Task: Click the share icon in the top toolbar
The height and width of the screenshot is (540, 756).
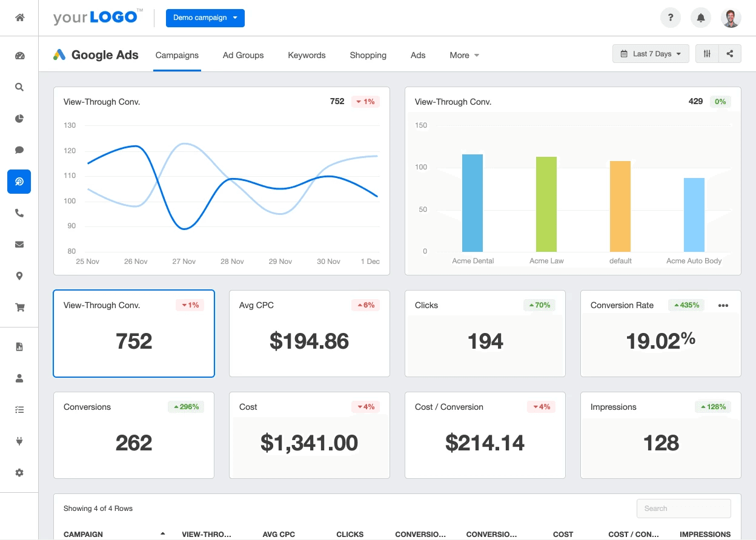Action: 730,53
